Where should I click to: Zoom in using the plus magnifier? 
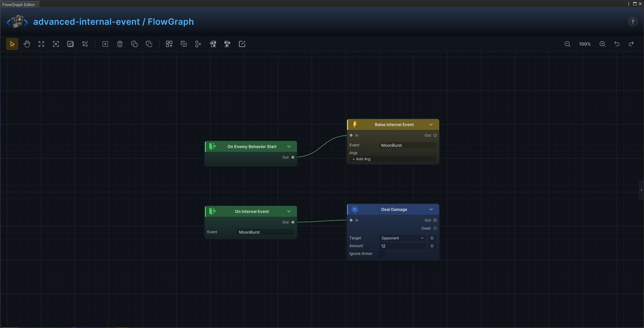pos(602,44)
